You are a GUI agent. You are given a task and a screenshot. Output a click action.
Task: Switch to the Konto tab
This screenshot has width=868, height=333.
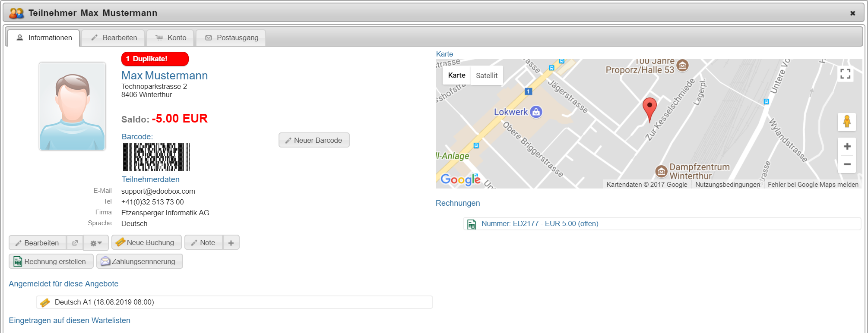tap(171, 38)
